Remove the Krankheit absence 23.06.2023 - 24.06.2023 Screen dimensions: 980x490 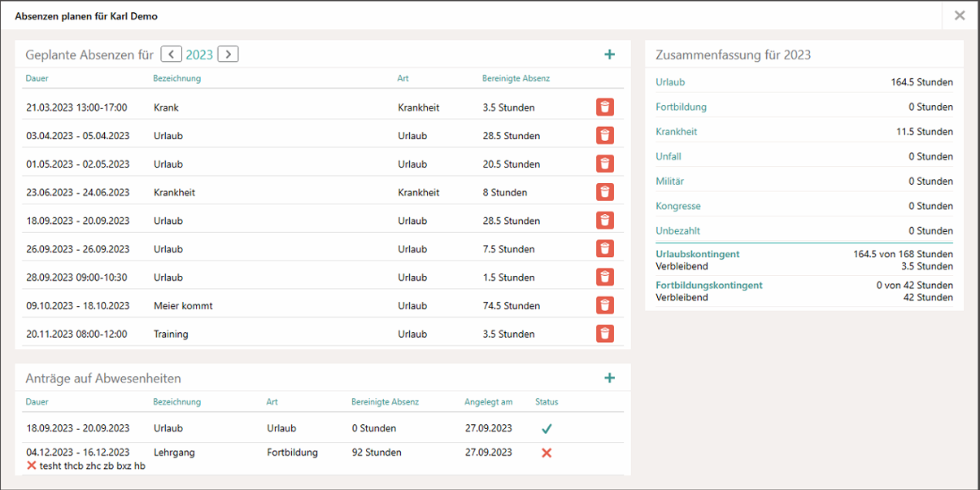point(604,192)
